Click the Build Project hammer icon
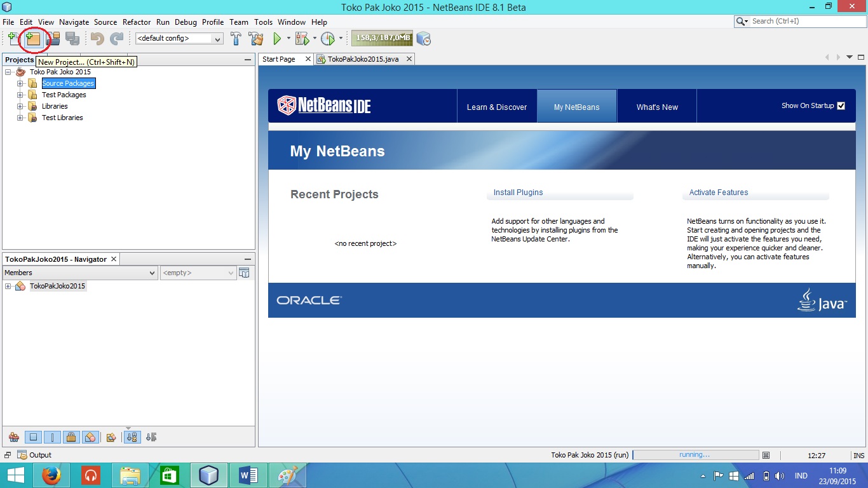 (x=236, y=39)
